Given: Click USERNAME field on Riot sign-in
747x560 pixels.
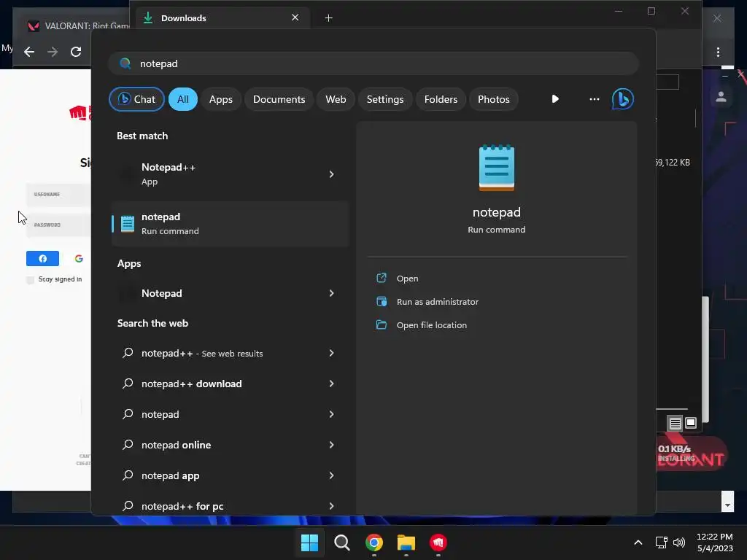Looking at the screenshot, I should click(58, 194).
